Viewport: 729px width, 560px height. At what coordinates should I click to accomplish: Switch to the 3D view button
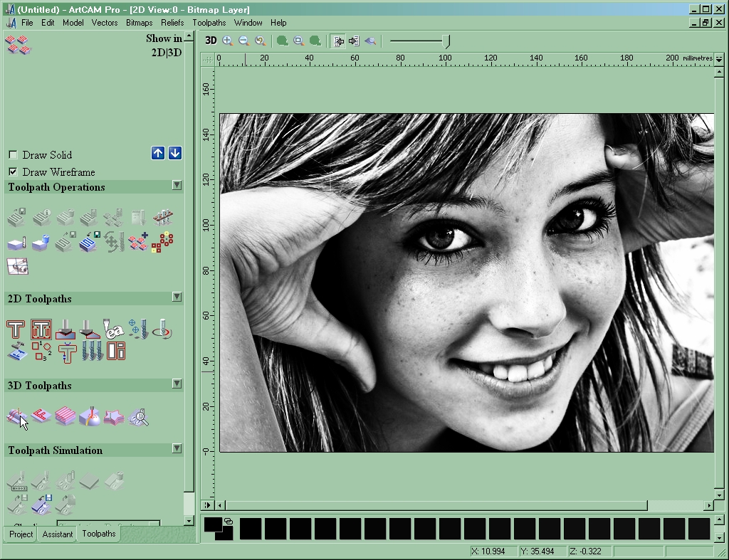211,41
